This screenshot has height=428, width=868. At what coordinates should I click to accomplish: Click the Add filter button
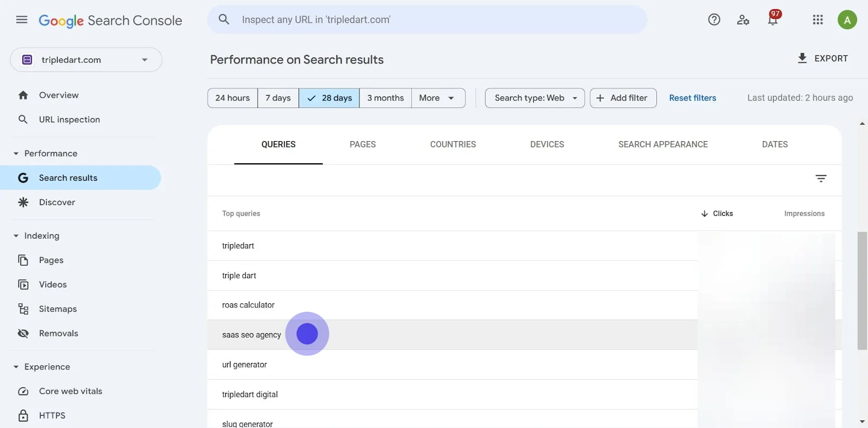623,98
